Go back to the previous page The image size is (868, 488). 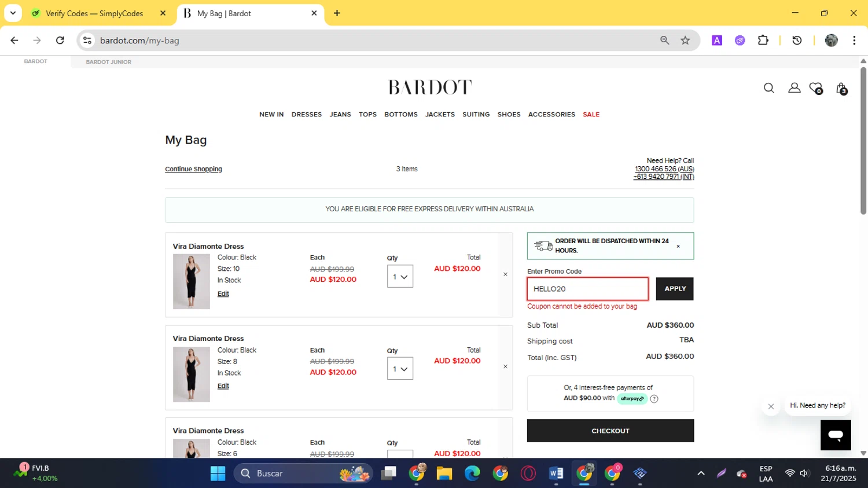coord(14,40)
